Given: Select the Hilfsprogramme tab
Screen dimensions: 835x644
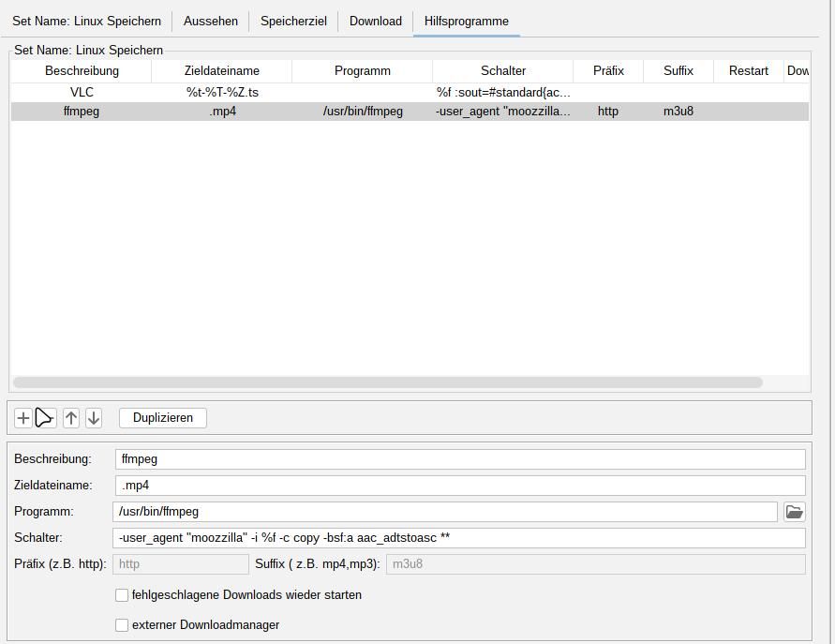Looking at the screenshot, I should click(467, 22).
